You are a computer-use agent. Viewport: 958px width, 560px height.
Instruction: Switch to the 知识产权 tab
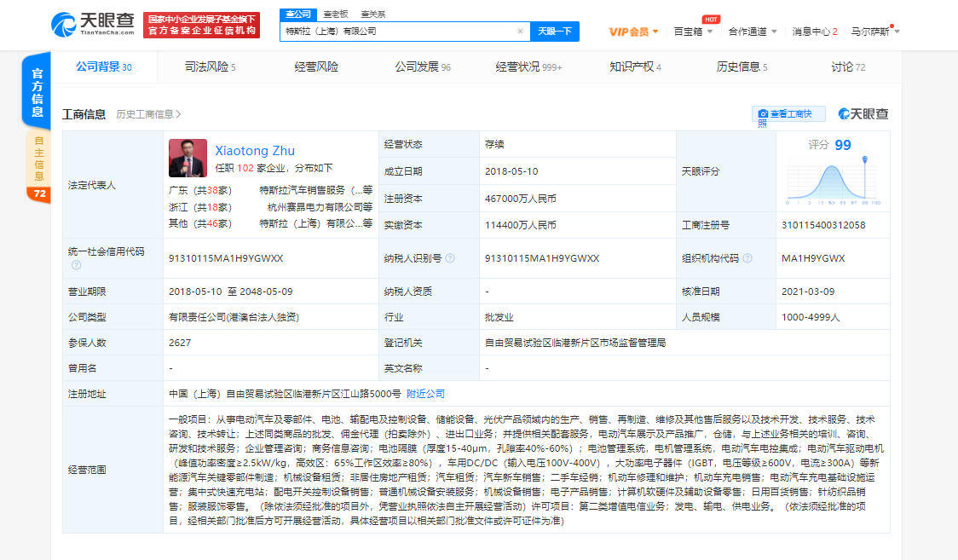pyautogui.click(x=635, y=66)
